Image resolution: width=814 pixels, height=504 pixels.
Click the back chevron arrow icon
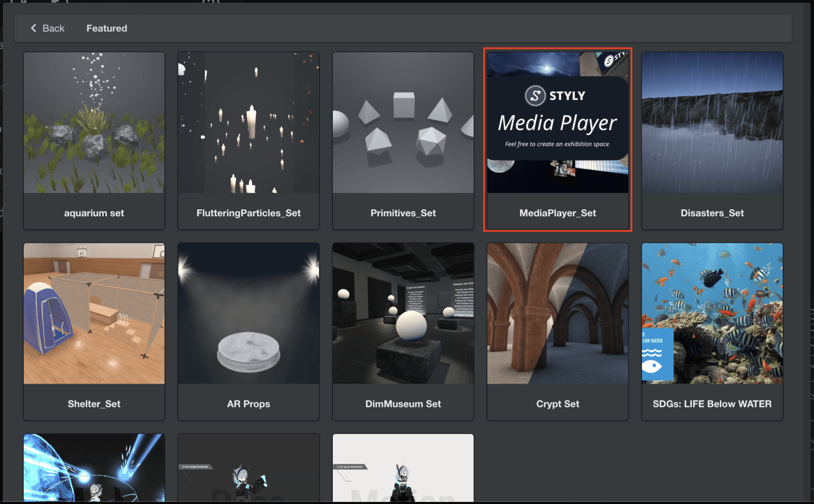[x=33, y=28]
